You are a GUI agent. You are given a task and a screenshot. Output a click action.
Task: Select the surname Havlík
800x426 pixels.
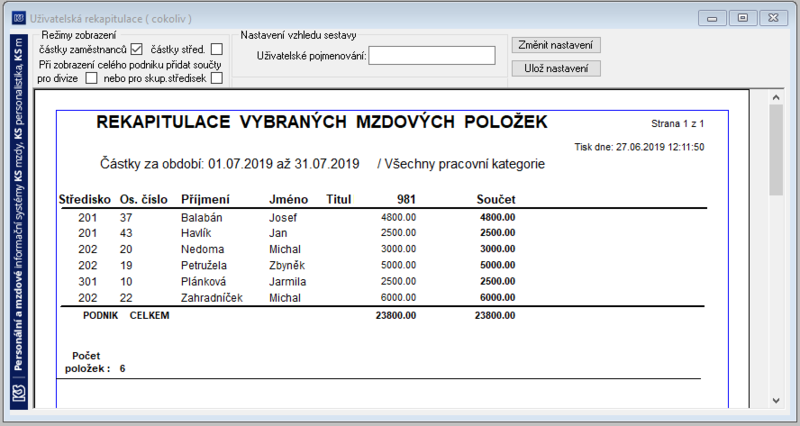[196, 233]
